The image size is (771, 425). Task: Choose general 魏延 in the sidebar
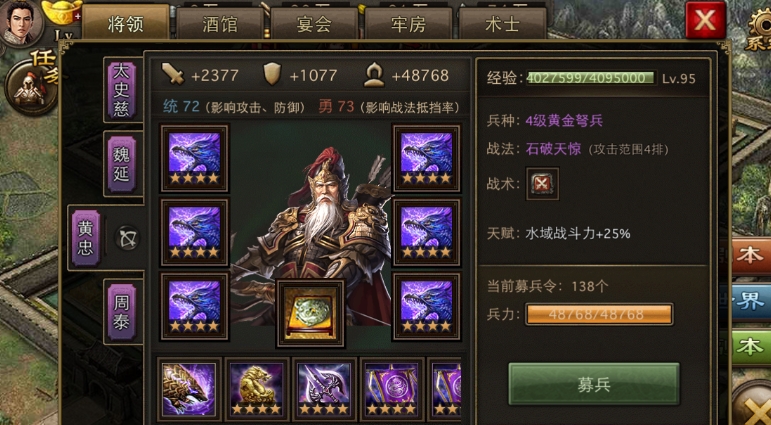tap(121, 164)
